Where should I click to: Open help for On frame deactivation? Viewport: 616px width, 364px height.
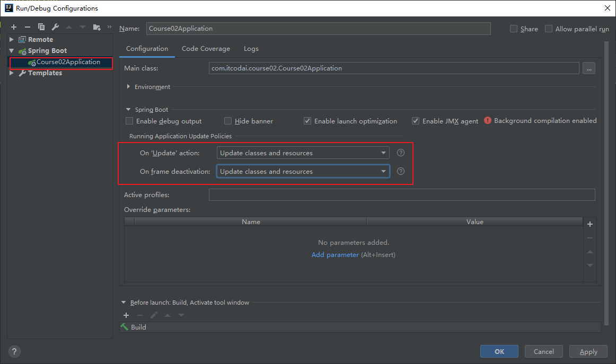[x=401, y=171]
